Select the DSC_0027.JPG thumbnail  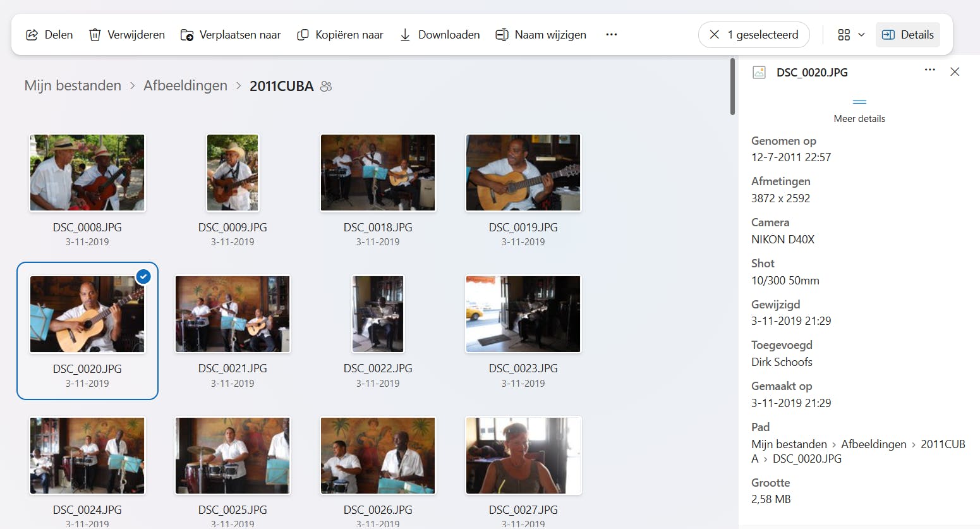(x=523, y=456)
